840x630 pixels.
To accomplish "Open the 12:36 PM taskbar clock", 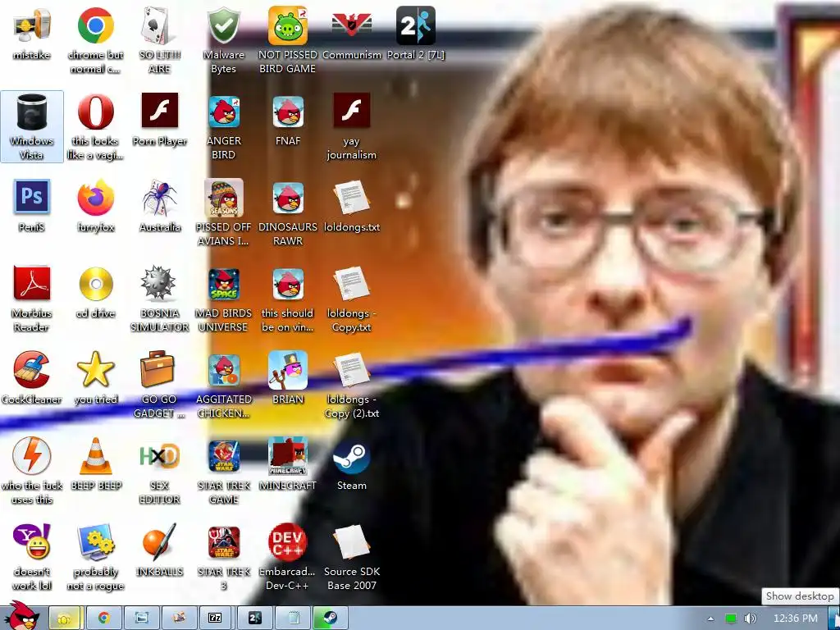I will click(x=795, y=619).
